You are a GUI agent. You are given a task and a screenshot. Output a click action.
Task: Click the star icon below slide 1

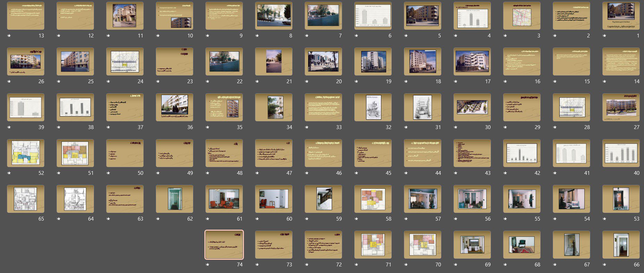(604, 36)
